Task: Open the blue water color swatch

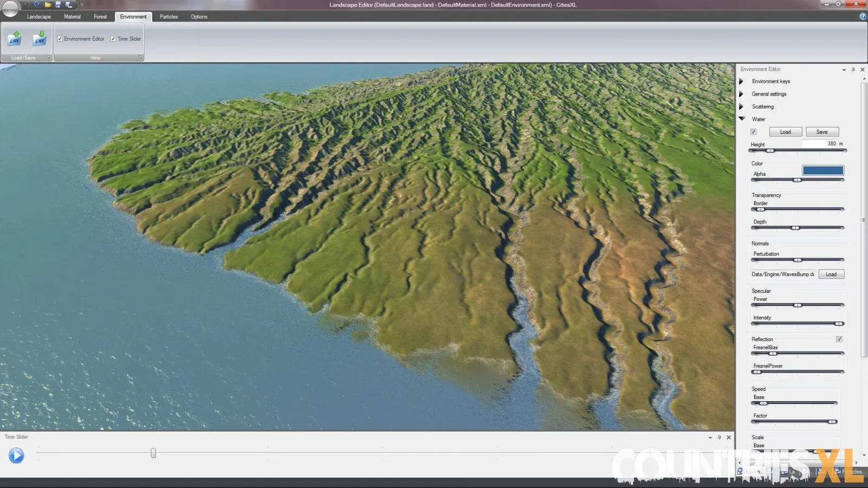Action: click(x=823, y=170)
